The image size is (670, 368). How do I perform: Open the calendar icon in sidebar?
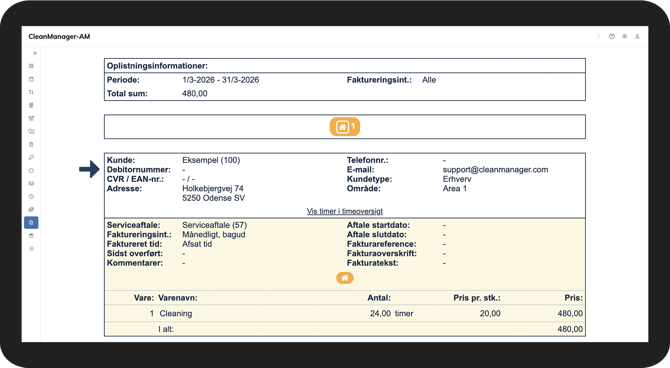[31, 79]
